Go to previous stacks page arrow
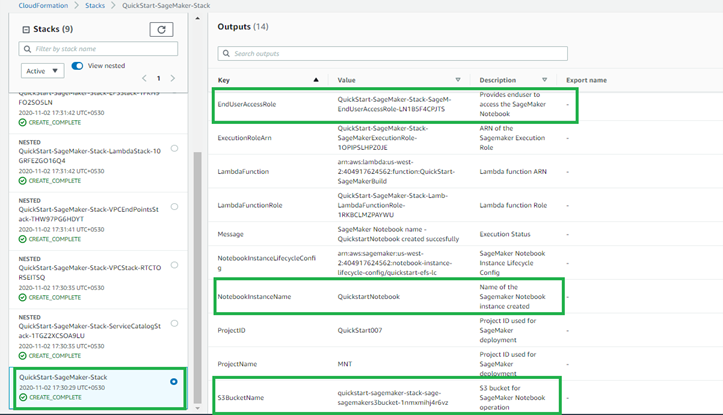The image size is (723, 415). (x=144, y=78)
